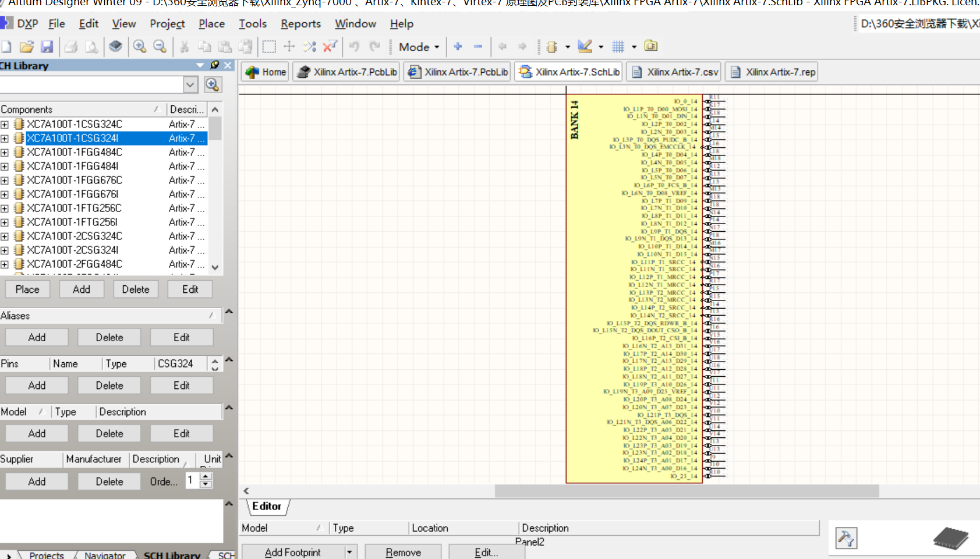Click the component filter input field
This screenshot has height=559, width=980.
[91, 85]
